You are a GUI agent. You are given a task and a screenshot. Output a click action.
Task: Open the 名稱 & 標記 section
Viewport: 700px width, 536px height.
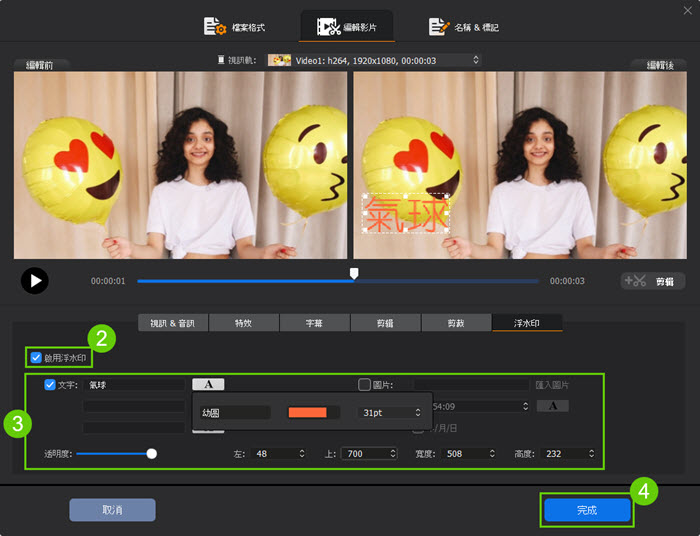click(x=464, y=26)
